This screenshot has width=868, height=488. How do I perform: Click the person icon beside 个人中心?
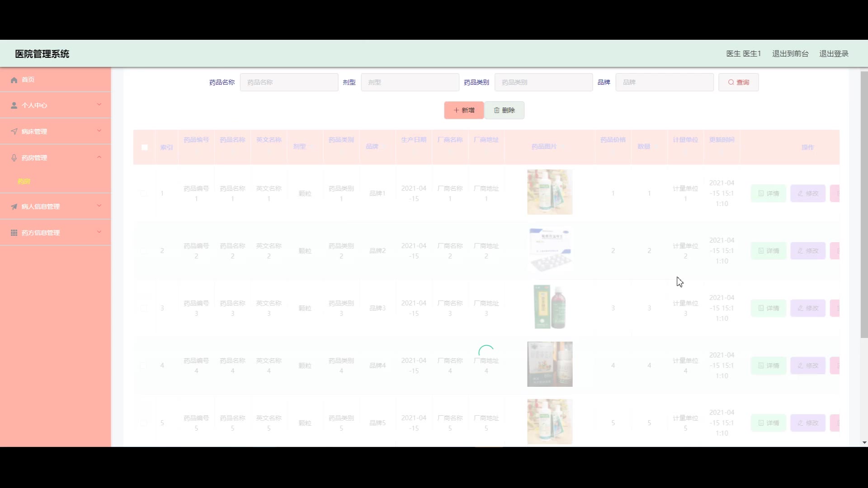pos(14,105)
